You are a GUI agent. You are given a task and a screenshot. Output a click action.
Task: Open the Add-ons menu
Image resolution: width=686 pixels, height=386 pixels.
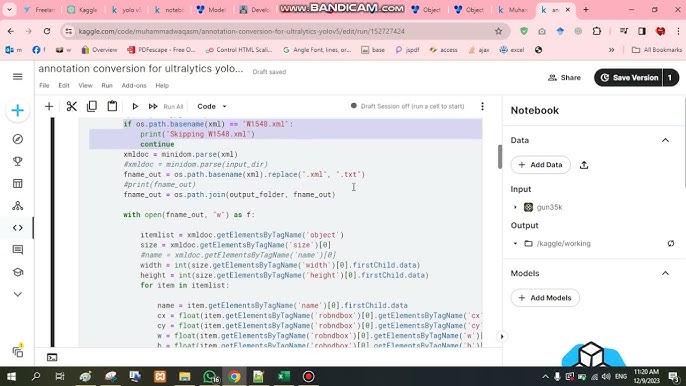pos(134,86)
